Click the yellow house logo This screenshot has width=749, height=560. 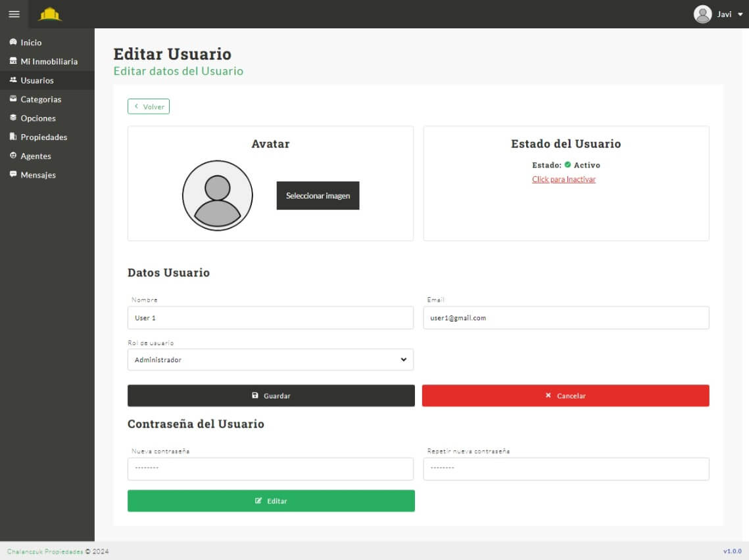[50, 14]
